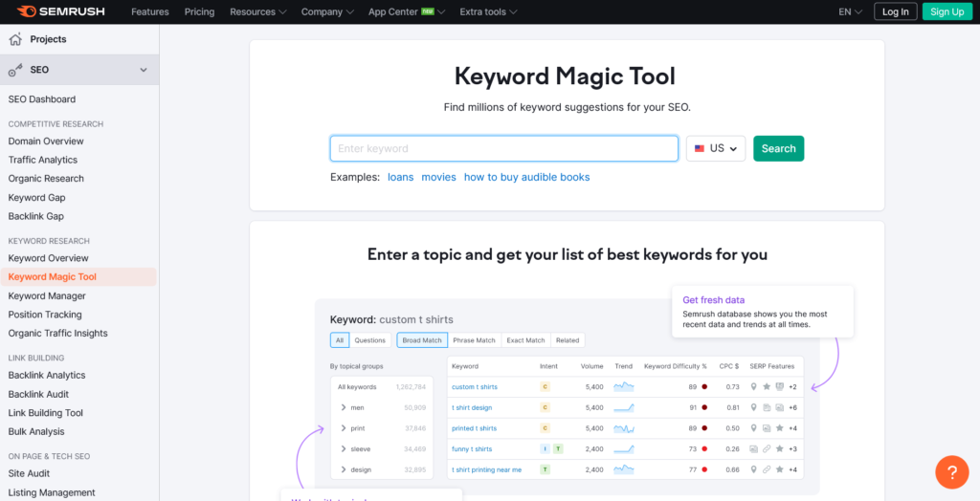
Task: Click the 'Get fresh data' tooltip heading
Action: click(x=713, y=300)
